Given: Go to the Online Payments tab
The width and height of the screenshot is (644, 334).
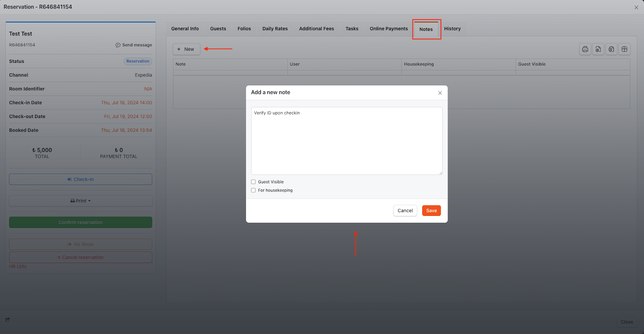Looking at the screenshot, I should (388, 29).
